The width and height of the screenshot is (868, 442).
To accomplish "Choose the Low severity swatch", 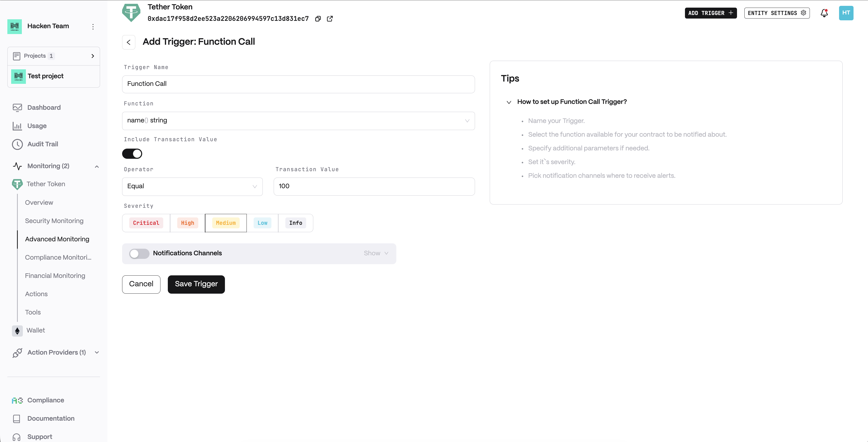I will (262, 223).
